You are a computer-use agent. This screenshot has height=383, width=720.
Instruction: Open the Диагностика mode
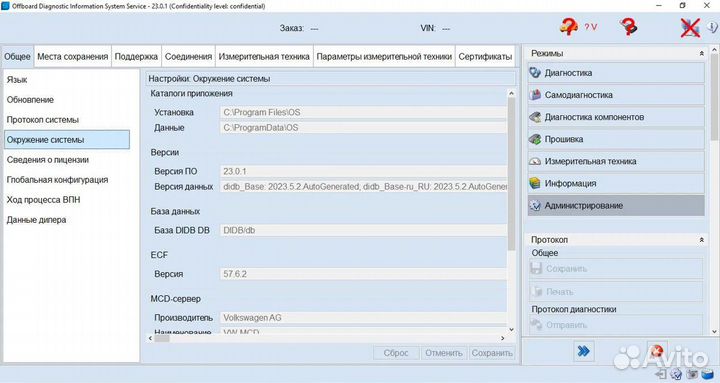tap(616, 73)
